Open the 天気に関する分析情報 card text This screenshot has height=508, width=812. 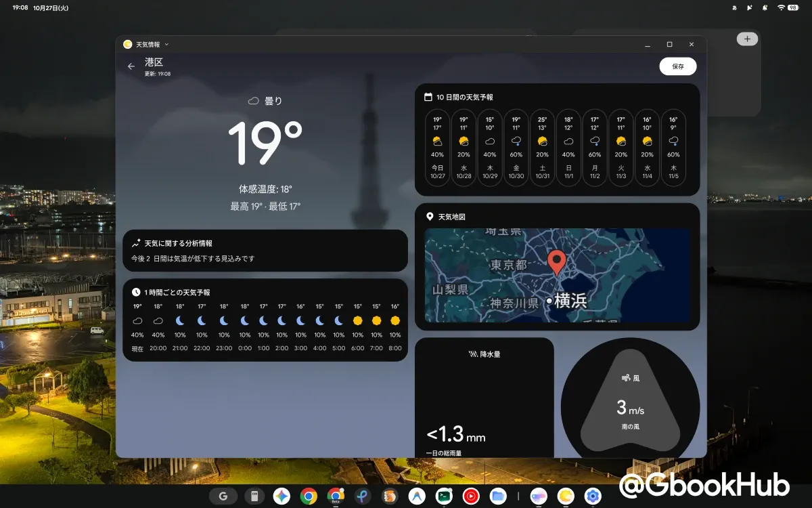[x=193, y=259]
